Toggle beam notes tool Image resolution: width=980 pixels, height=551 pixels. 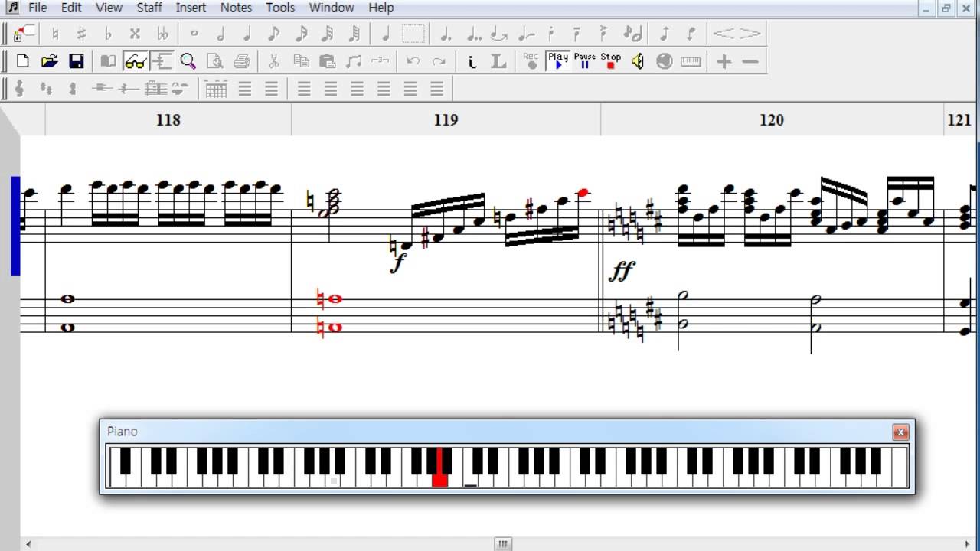click(354, 61)
